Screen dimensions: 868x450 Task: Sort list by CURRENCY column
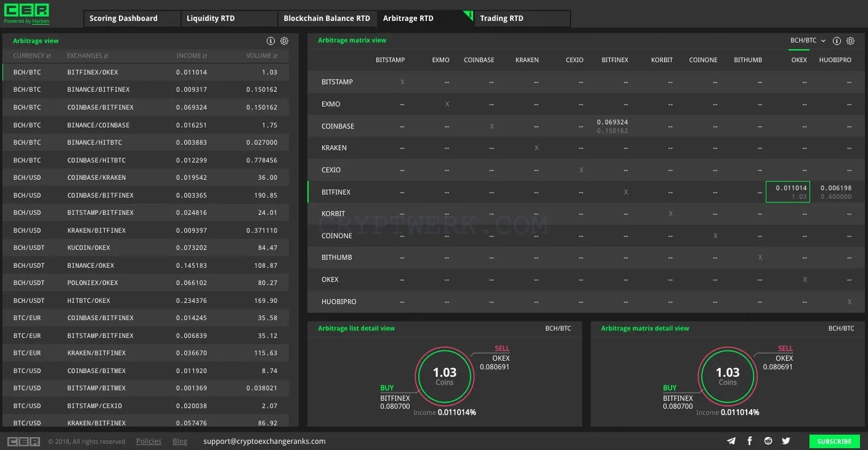32,55
